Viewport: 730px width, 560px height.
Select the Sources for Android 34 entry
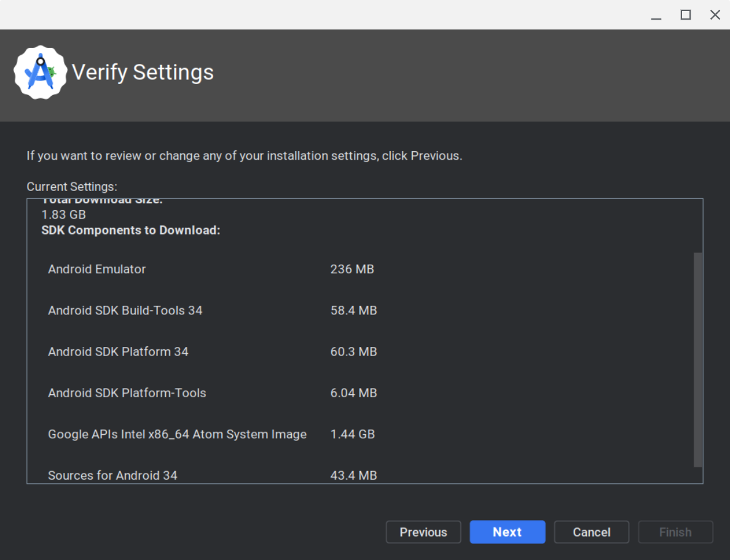[113, 475]
